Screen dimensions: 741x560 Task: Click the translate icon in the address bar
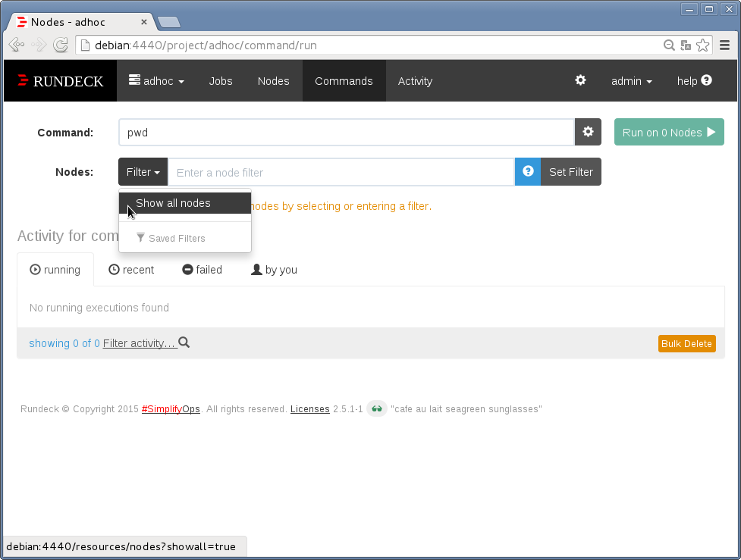(x=686, y=45)
